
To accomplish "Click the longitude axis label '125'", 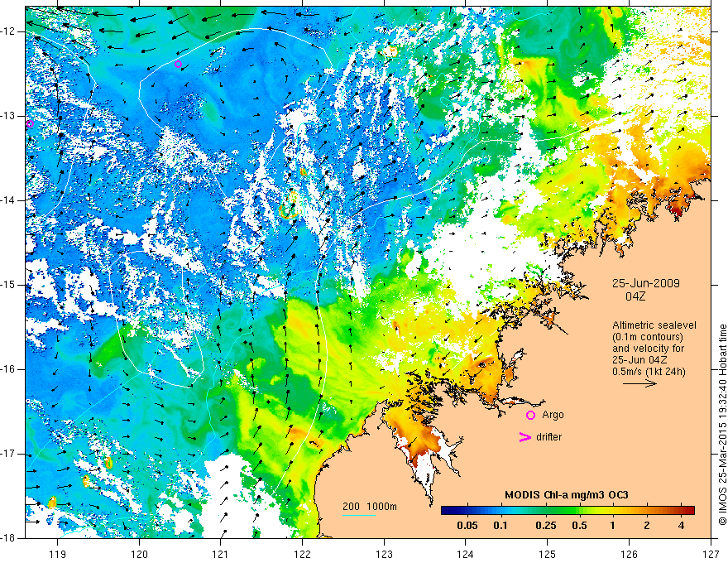I will click(548, 554).
